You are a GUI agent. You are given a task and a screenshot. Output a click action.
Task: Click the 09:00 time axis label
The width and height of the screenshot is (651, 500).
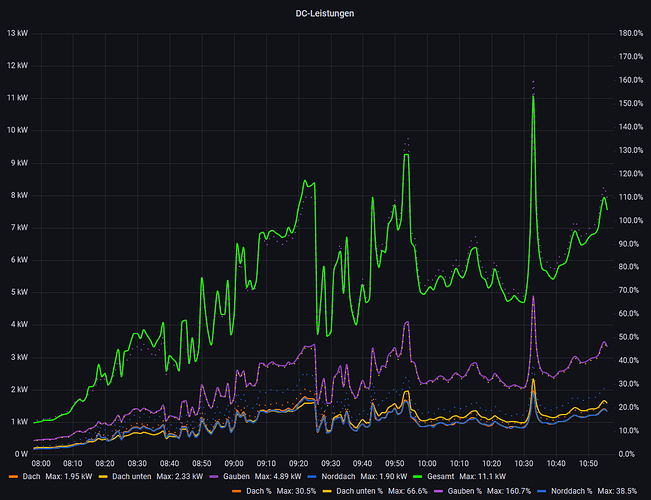(x=234, y=463)
